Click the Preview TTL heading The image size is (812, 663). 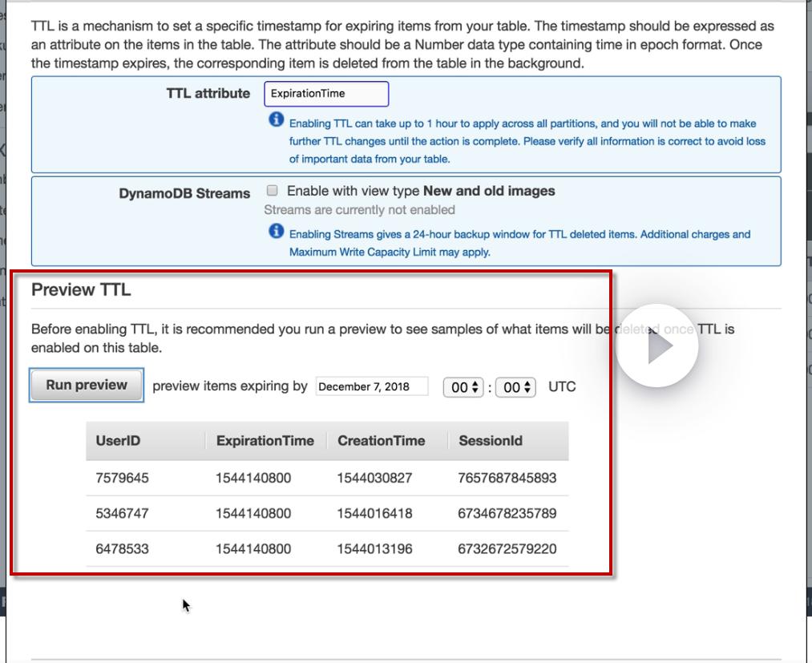coord(81,289)
